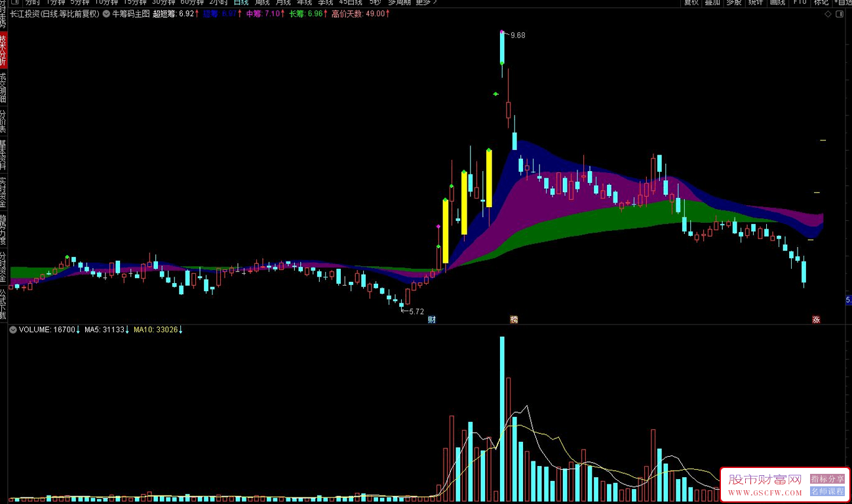Click the VOLUME 16700 label
Image resolution: width=852 pixels, height=504 pixels.
(49, 330)
